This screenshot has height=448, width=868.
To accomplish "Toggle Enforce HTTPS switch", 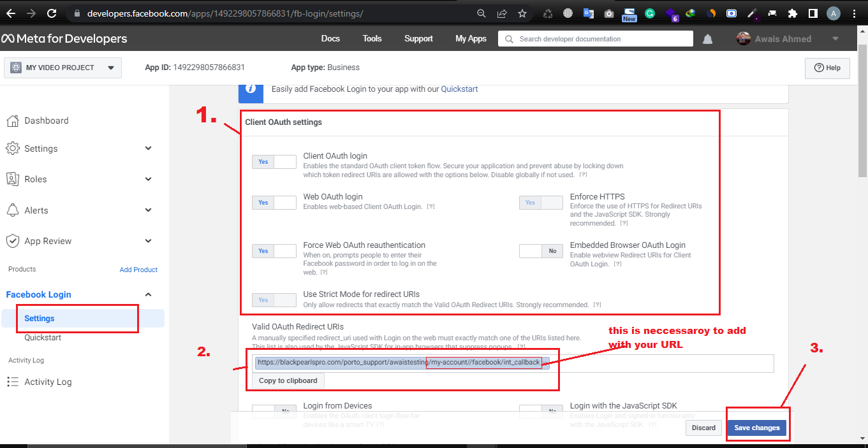I will pos(541,203).
